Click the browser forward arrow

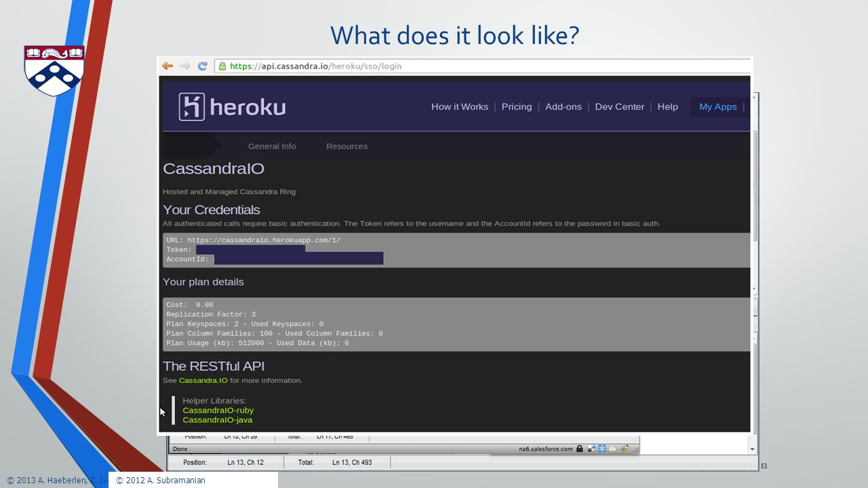coord(184,66)
